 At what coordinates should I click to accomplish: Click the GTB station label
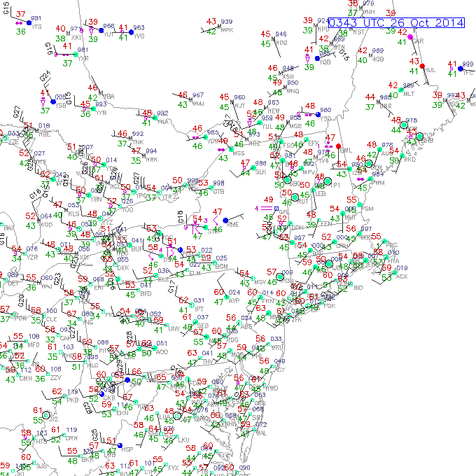point(218,192)
